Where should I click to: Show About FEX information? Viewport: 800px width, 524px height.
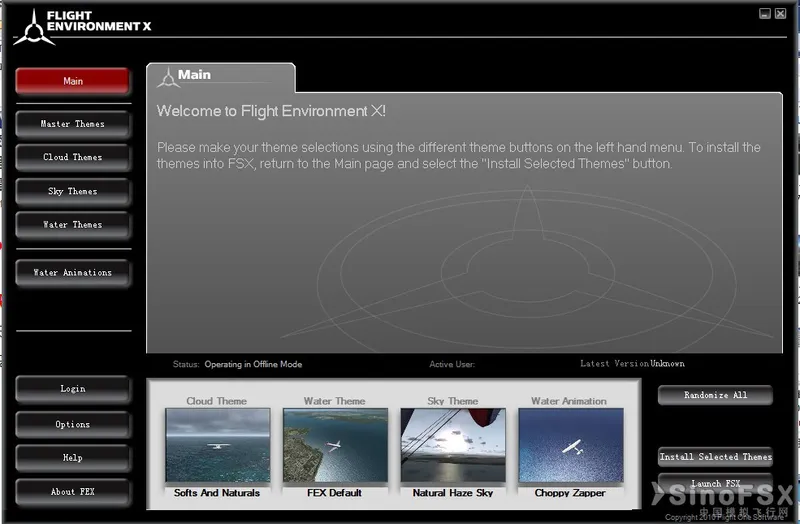coord(73,491)
